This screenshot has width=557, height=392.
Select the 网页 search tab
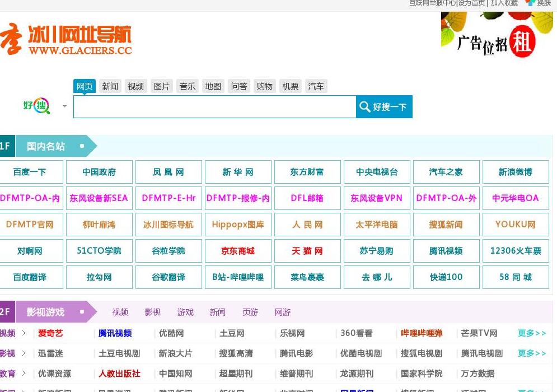point(85,86)
